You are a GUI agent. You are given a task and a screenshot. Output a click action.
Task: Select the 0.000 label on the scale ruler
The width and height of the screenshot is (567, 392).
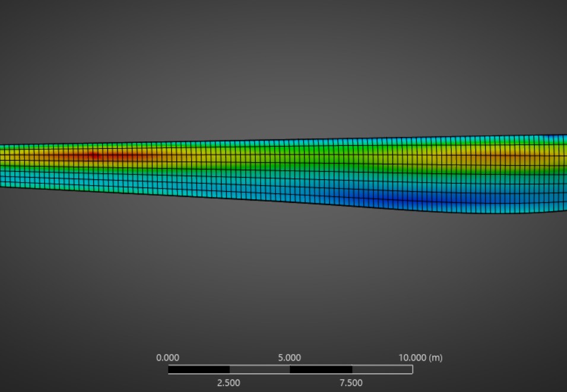tap(167, 358)
